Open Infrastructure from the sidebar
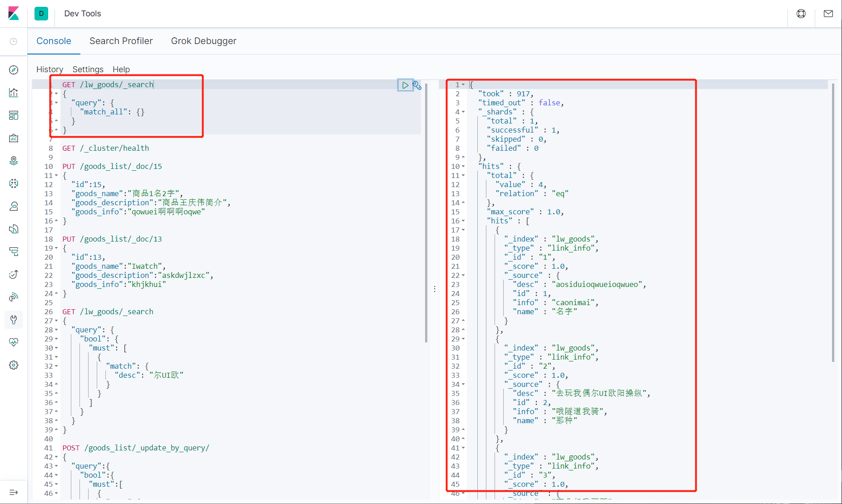842x504 pixels. [14, 206]
